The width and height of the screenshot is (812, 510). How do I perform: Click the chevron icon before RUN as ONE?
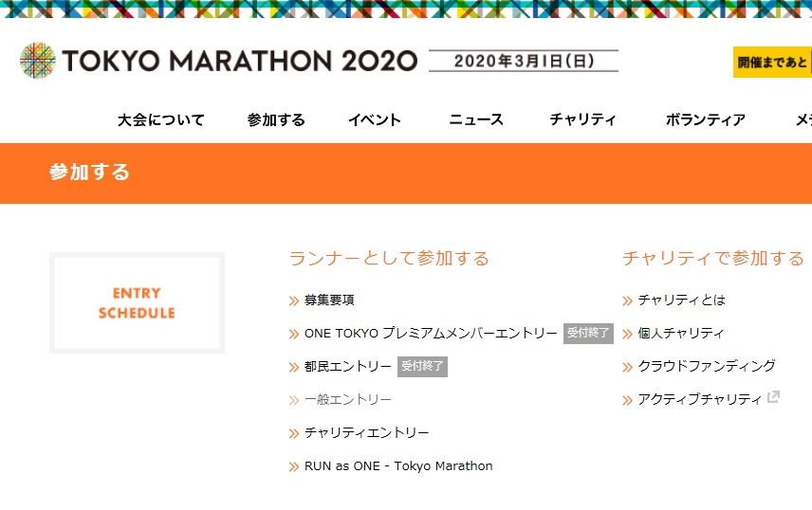pos(294,467)
